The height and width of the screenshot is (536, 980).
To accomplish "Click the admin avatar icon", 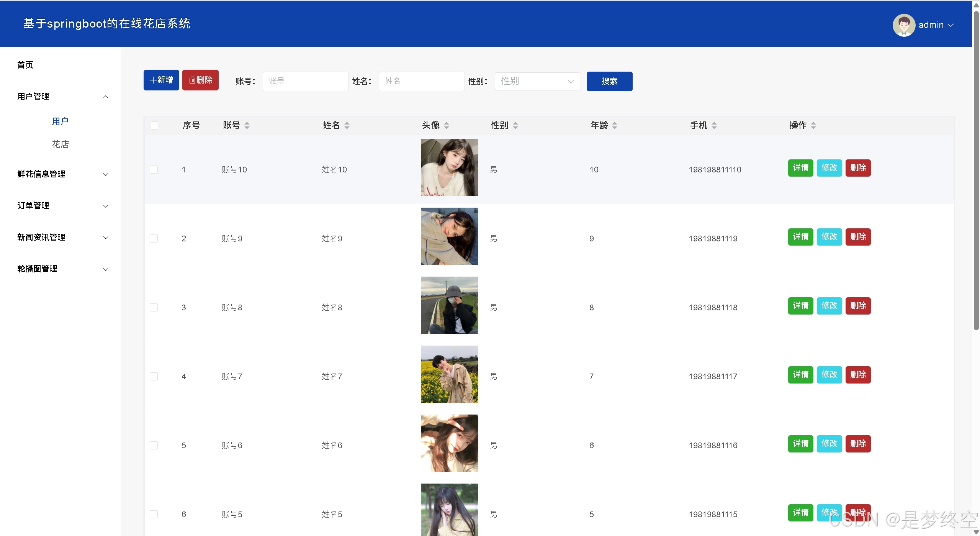I will [x=903, y=25].
